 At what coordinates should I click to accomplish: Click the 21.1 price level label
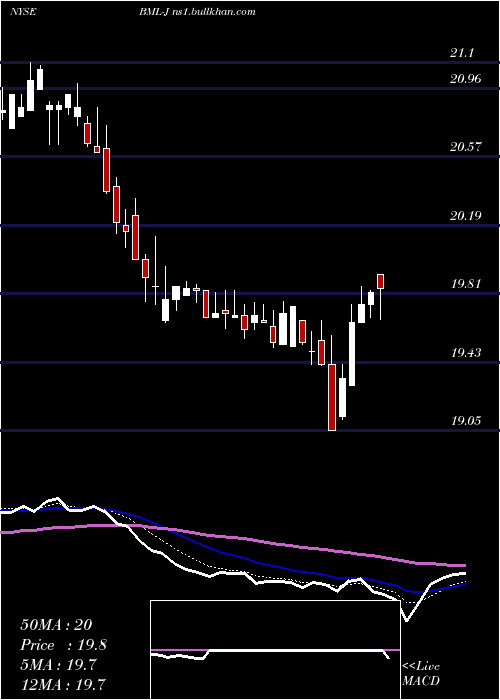click(461, 53)
